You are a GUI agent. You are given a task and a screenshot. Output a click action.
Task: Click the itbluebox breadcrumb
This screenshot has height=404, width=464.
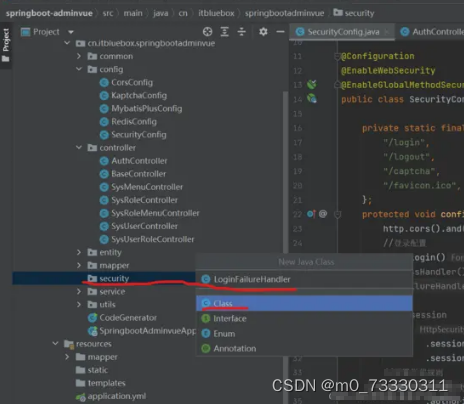216,13
